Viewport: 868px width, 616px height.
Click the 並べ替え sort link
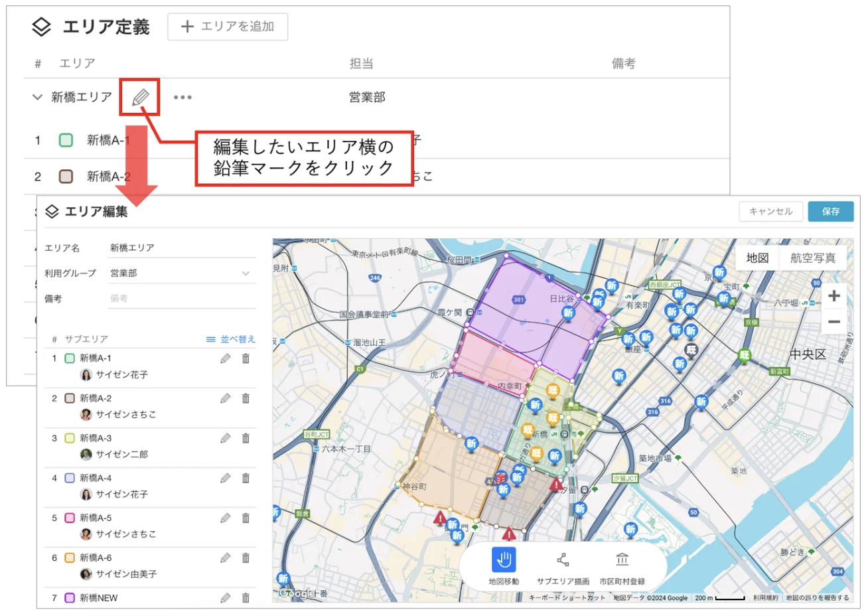tap(230, 339)
